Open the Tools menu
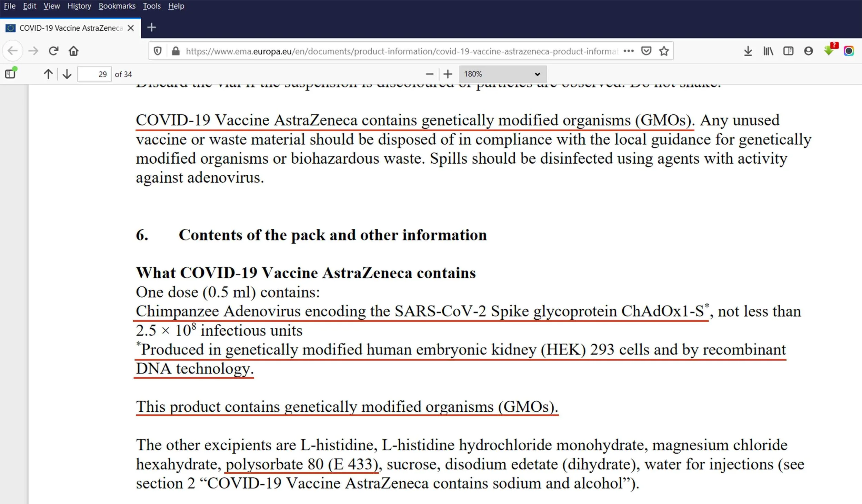 tap(152, 6)
